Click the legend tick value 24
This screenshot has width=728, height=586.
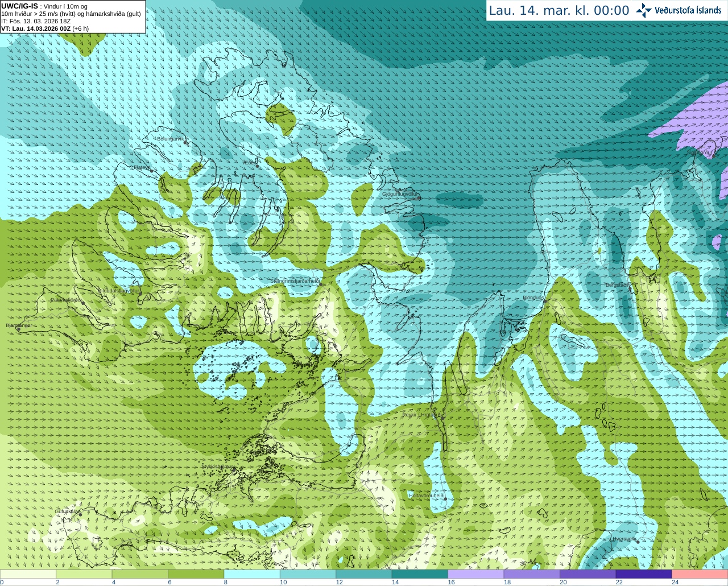(675, 582)
